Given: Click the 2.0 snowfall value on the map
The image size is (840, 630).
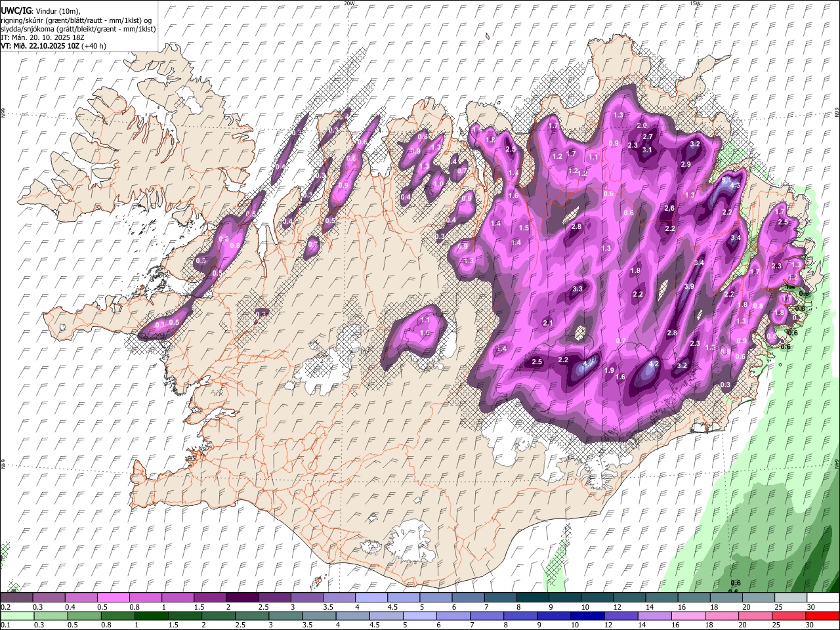Looking at the screenshot, I should pyautogui.click(x=642, y=125).
